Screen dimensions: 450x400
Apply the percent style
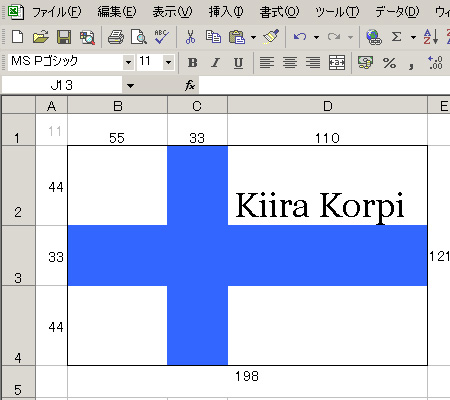pyautogui.click(x=389, y=63)
